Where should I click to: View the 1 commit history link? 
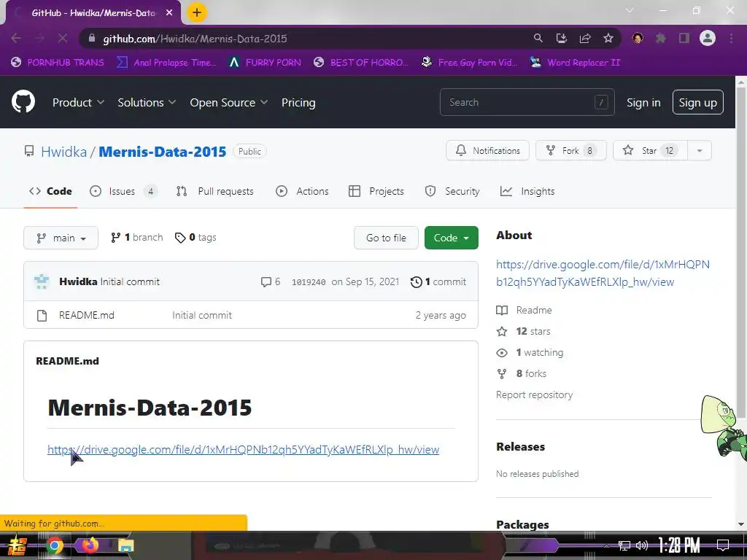(438, 281)
